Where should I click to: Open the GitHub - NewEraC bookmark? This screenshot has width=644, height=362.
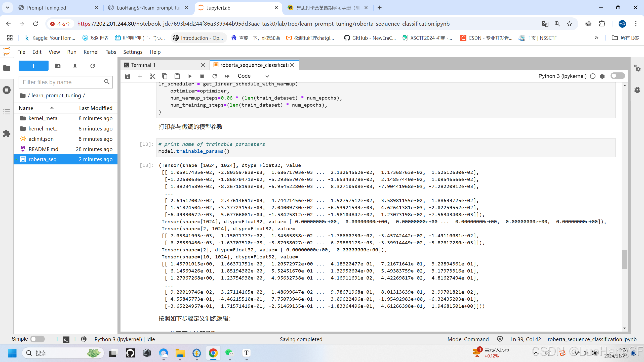(370, 38)
